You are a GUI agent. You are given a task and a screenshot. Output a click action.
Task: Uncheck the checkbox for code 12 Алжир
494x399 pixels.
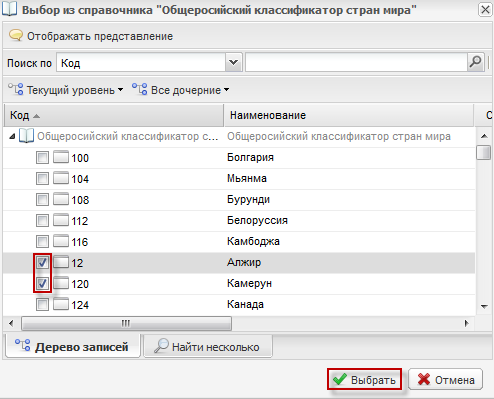pyautogui.click(x=42, y=263)
